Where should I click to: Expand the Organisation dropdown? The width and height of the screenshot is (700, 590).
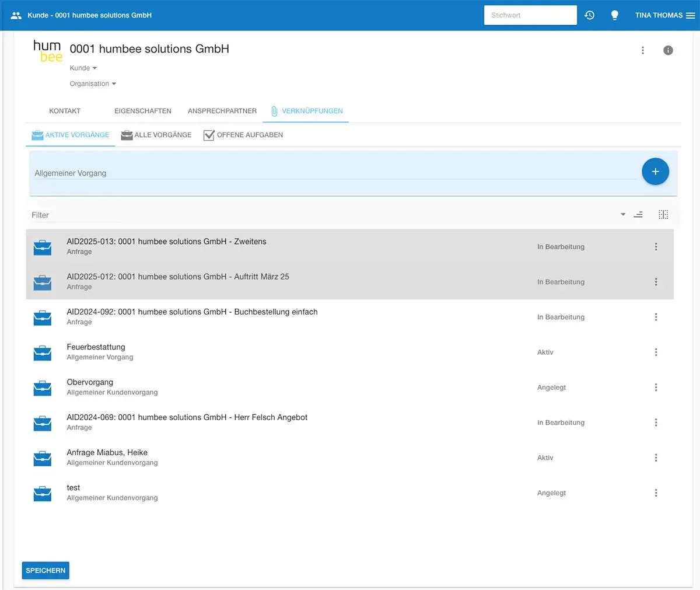click(93, 84)
